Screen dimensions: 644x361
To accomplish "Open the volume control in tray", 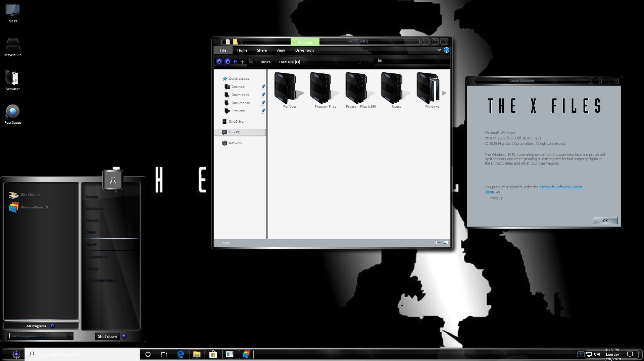I will click(597, 354).
